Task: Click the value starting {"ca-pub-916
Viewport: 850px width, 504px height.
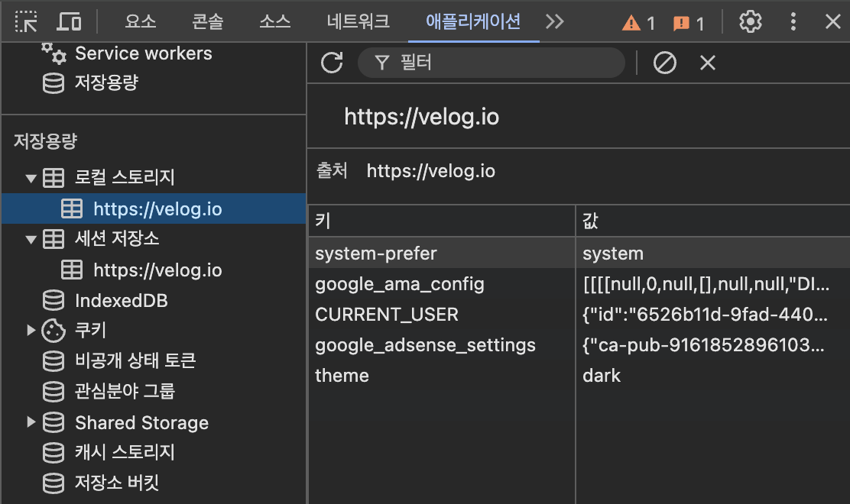Action: 712,345
